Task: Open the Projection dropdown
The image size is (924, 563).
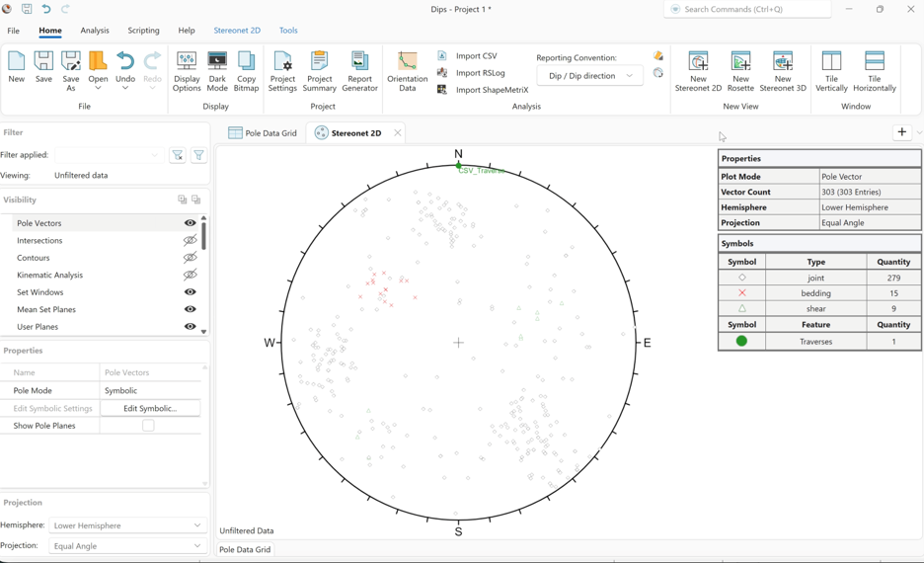Action: coord(127,546)
